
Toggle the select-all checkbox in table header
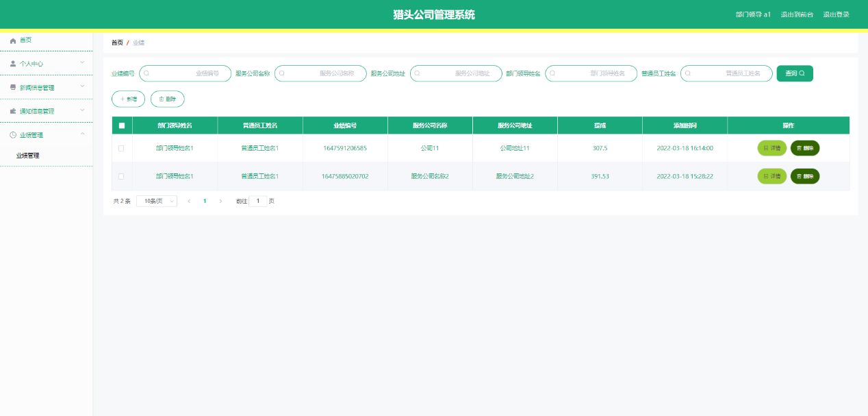pyautogui.click(x=122, y=125)
